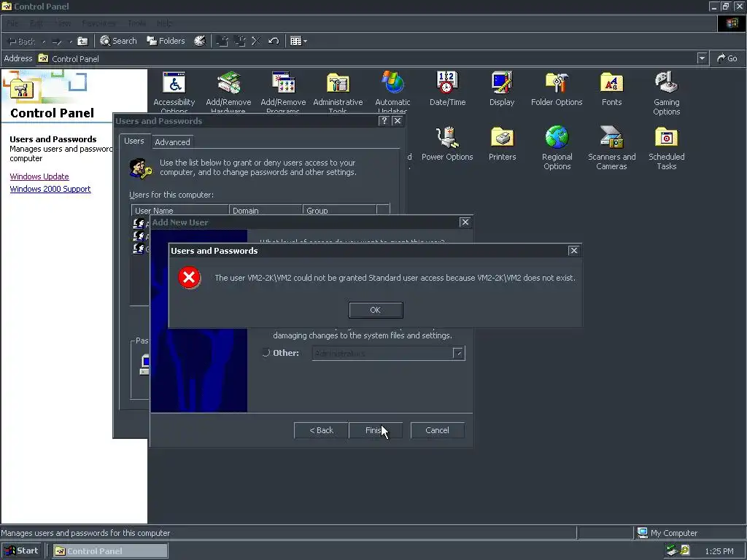The height and width of the screenshot is (560, 747).
Task: Open Add/Remove Hardware icon
Action: pos(228,93)
